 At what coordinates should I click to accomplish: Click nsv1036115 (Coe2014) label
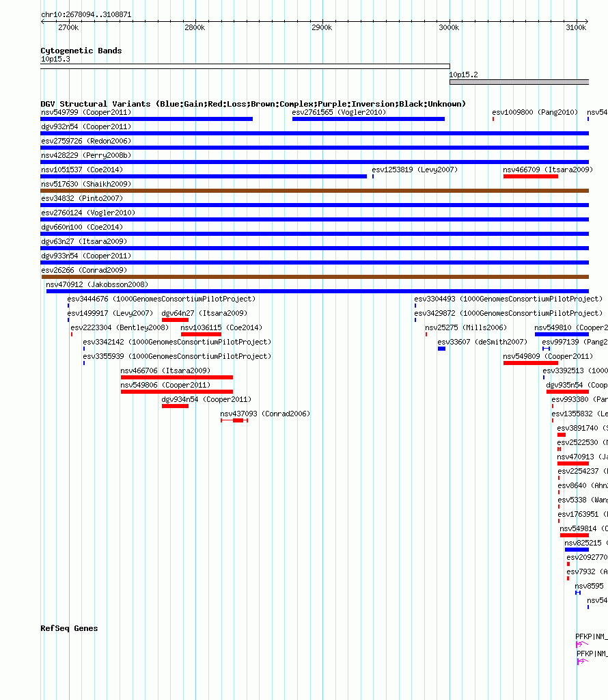(x=221, y=327)
